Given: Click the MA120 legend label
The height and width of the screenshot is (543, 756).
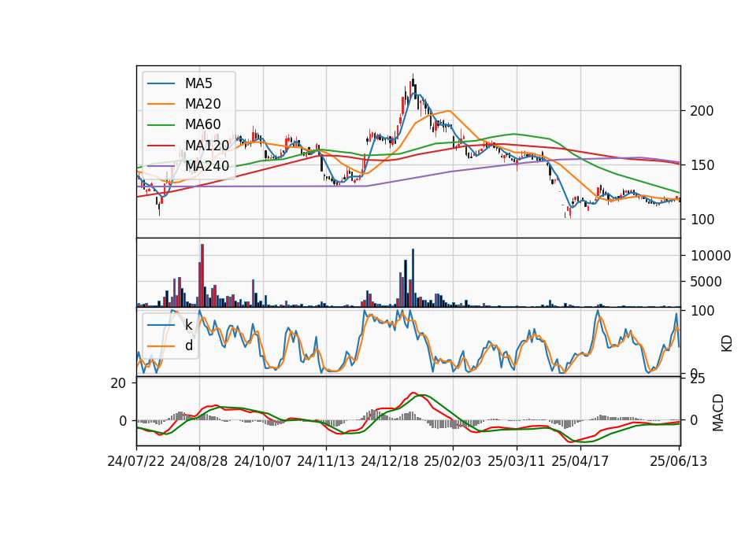Looking at the screenshot, I should coord(207,146).
